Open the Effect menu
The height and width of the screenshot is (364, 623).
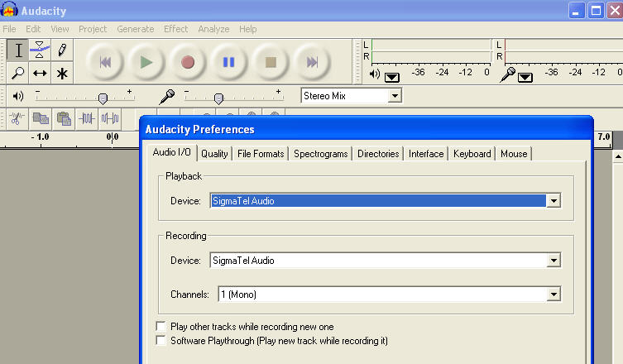175,29
